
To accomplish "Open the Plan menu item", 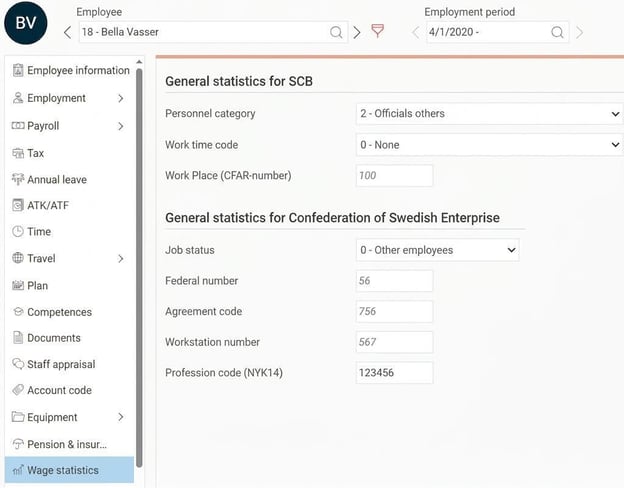I will tap(70, 285).
